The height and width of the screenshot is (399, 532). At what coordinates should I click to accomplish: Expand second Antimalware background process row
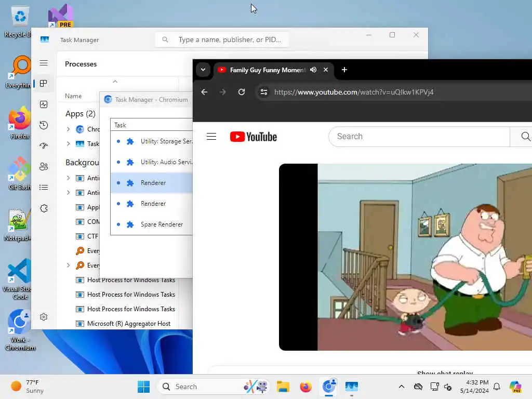pyautogui.click(x=68, y=193)
